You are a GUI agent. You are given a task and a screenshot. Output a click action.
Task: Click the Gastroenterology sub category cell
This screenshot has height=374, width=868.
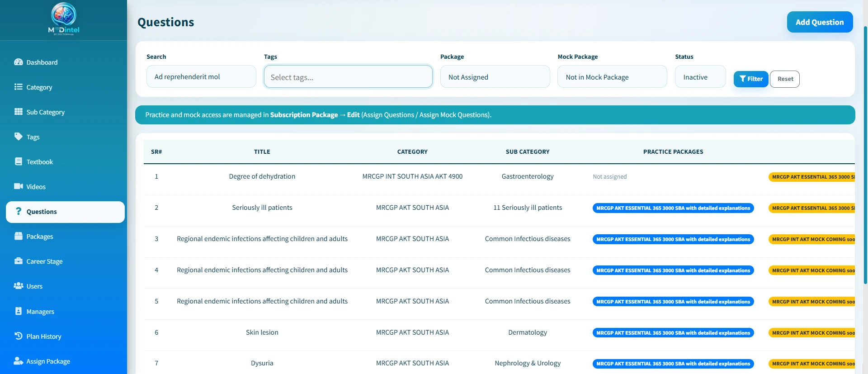coord(528,176)
